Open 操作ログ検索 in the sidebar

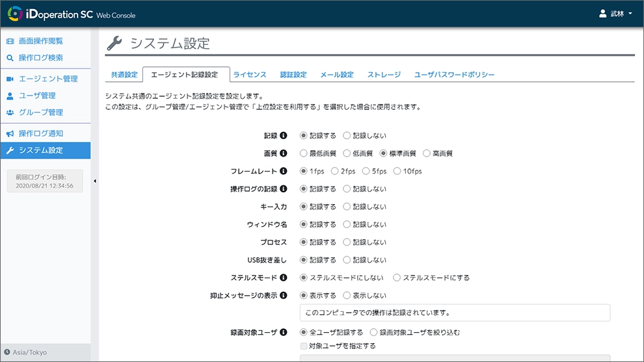tap(41, 58)
